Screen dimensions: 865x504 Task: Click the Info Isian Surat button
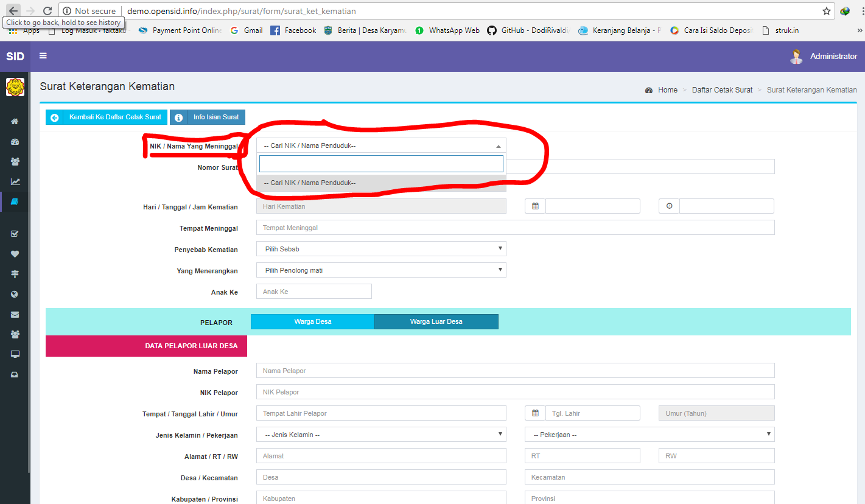click(x=208, y=117)
